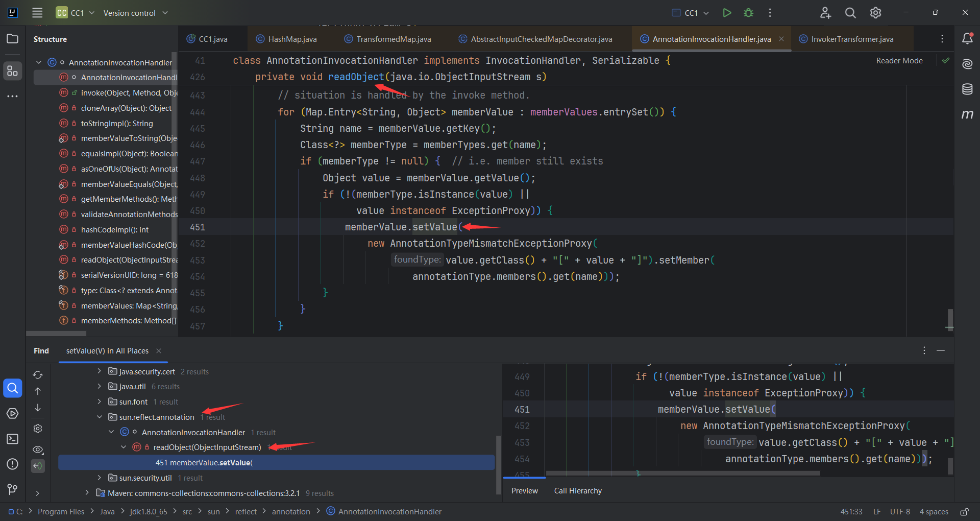980x521 pixels.
Task: Run the CC1 configuration
Action: point(727,13)
